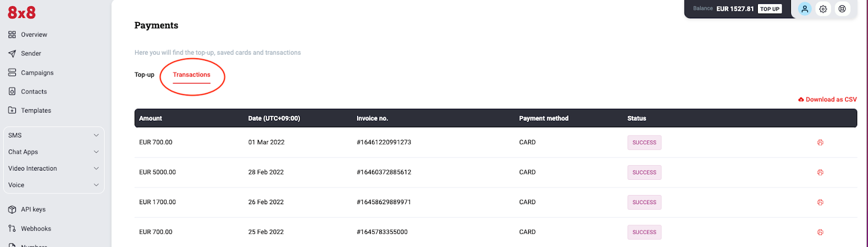Print invoice #16461220991273 receipt icon
Image resolution: width=868 pixels, height=247 pixels.
tap(820, 142)
